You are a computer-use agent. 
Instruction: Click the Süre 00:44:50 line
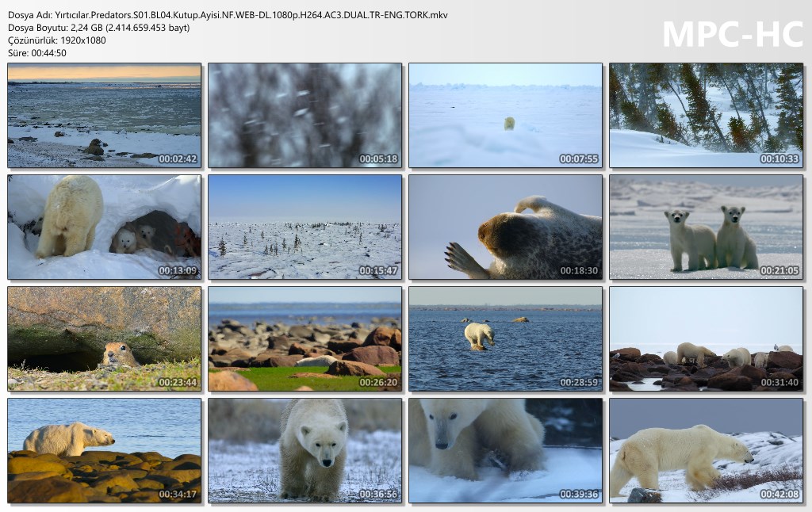tap(37, 53)
